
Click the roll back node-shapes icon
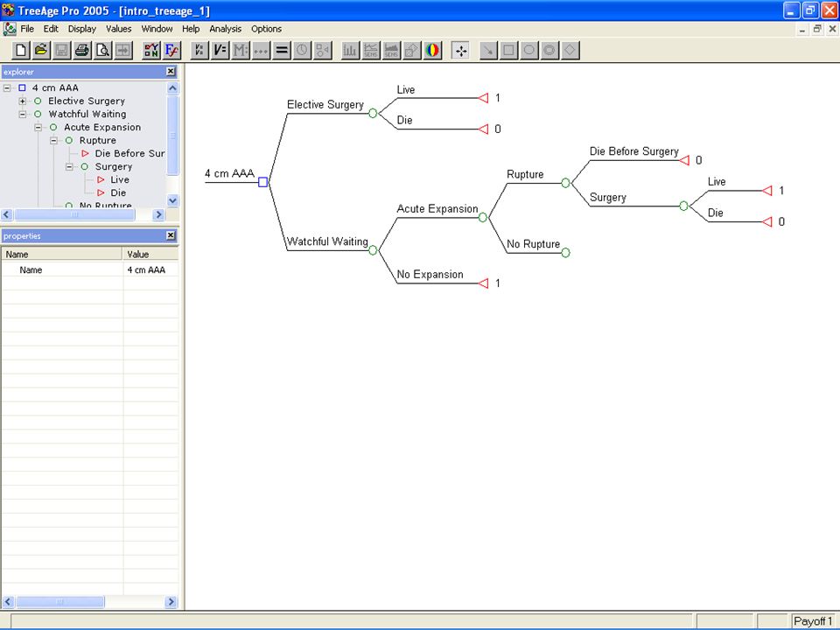pyautogui.click(x=323, y=51)
